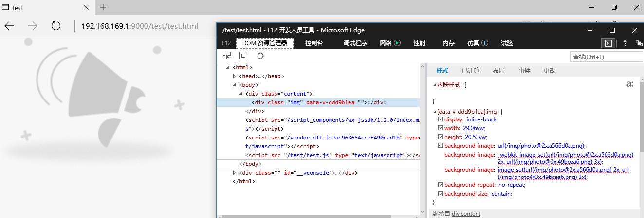Viewport: 644px width, 218px height.
Task: Collapse the <body> node
Action: 234,85
